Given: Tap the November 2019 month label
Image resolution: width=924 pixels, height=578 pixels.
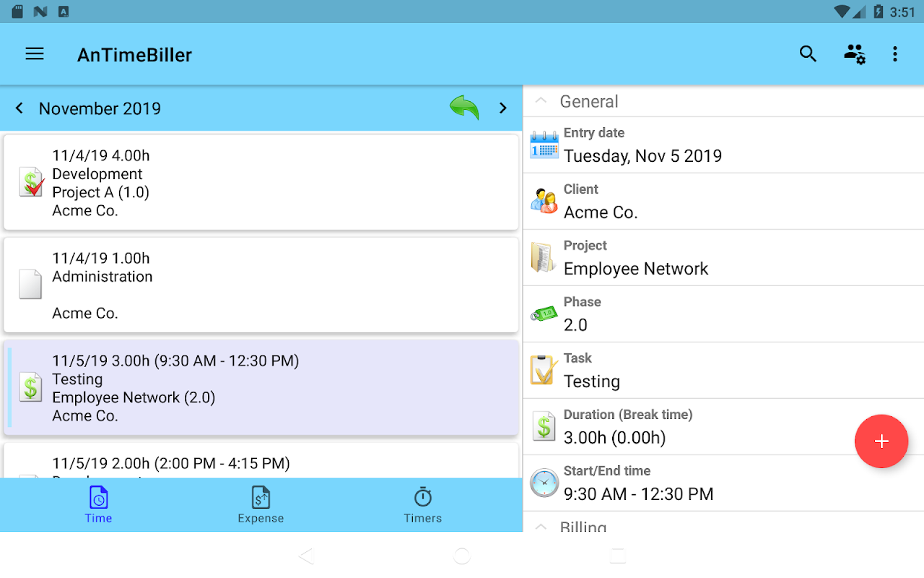Looking at the screenshot, I should [x=100, y=108].
